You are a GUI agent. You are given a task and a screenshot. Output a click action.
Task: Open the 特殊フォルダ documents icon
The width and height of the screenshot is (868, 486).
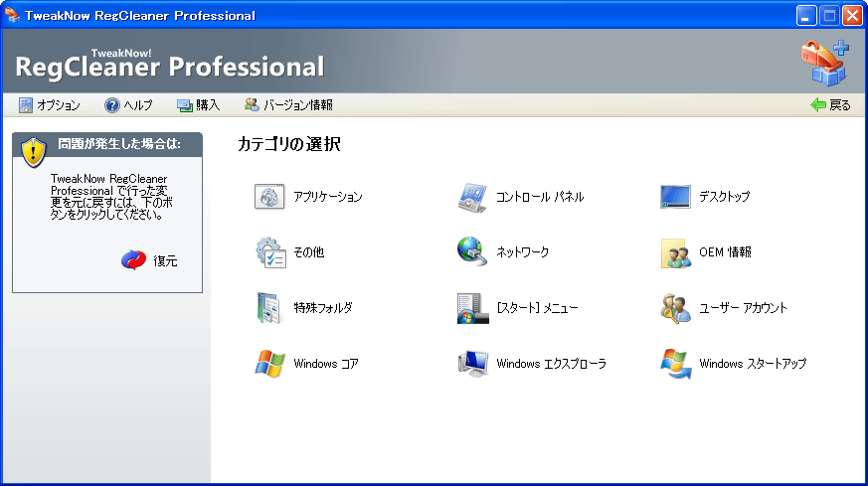click(269, 308)
